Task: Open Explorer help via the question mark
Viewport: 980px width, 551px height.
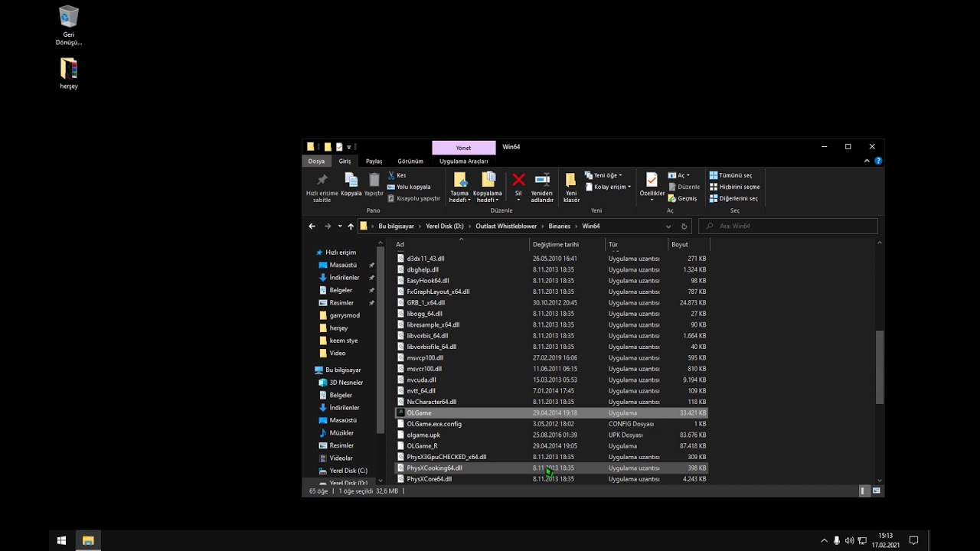Action: coord(878,161)
